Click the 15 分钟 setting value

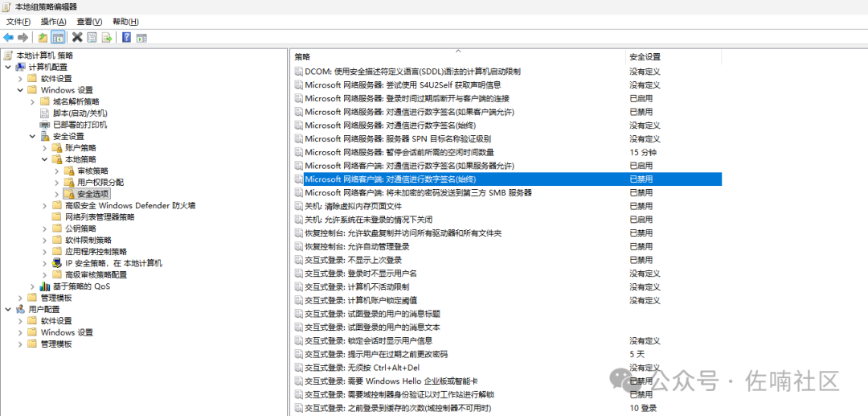(x=643, y=152)
